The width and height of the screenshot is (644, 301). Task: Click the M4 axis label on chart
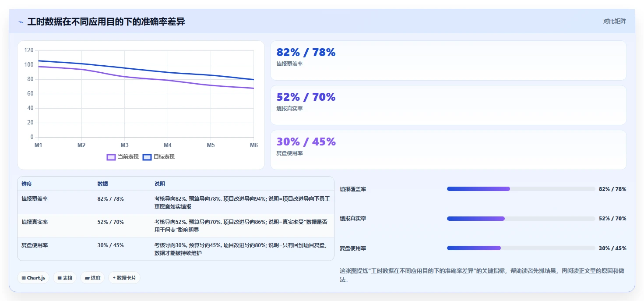tap(168, 145)
